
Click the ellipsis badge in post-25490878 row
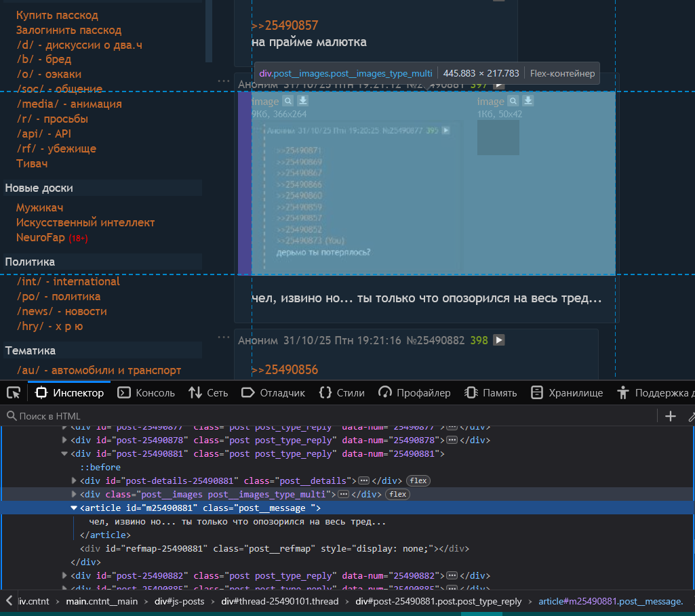(452, 440)
